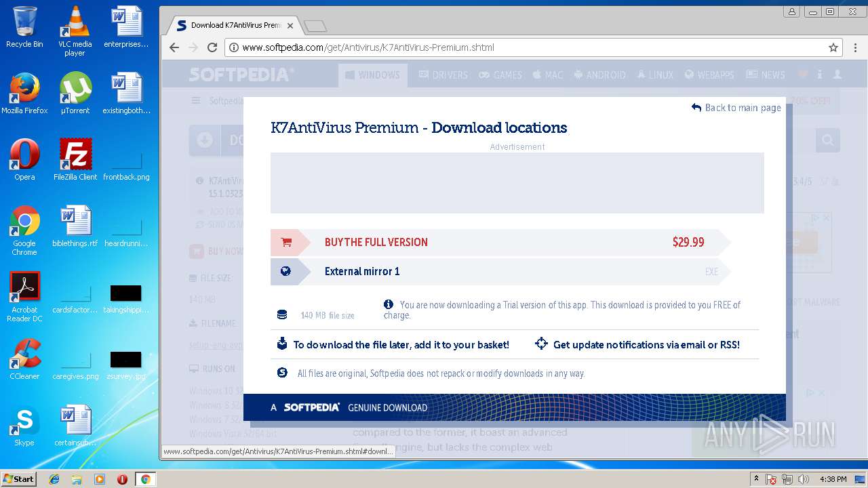868x488 pixels.
Task: Launch Skype desktop shortcut
Action: point(24,425)
